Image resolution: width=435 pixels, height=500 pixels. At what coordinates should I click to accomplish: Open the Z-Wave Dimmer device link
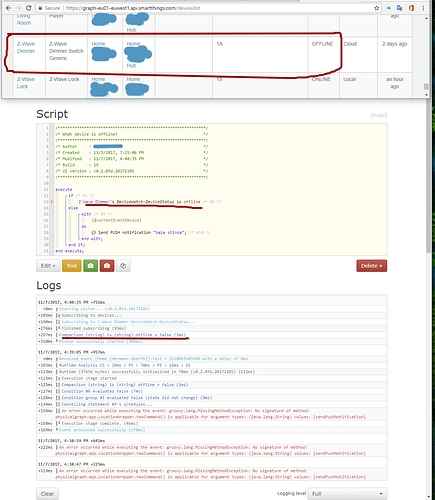tap(26, 47)
